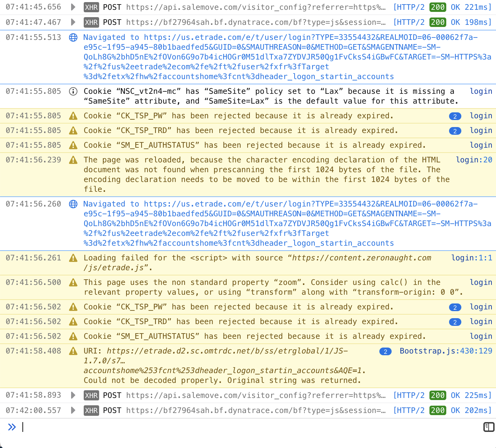Click warning icon on the character encoding reload message
Screen dimensions: 496x448
point(73,160)
